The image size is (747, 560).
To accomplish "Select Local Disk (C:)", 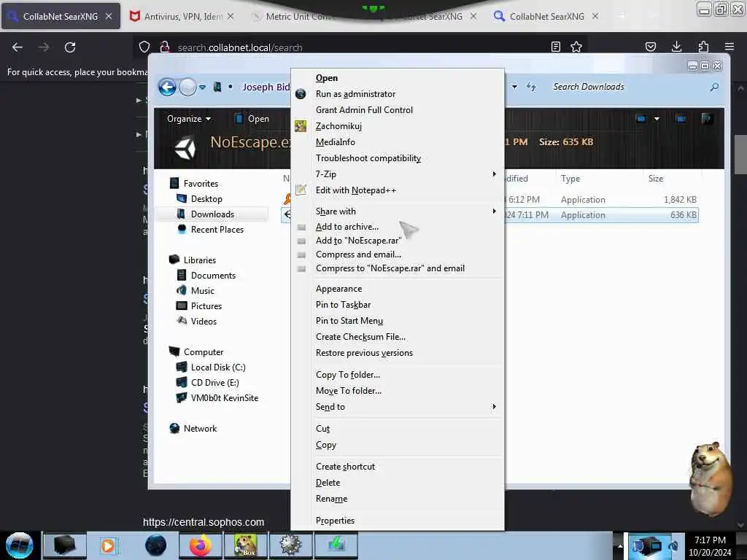I will pyautogui.click(x=218, y=367).
